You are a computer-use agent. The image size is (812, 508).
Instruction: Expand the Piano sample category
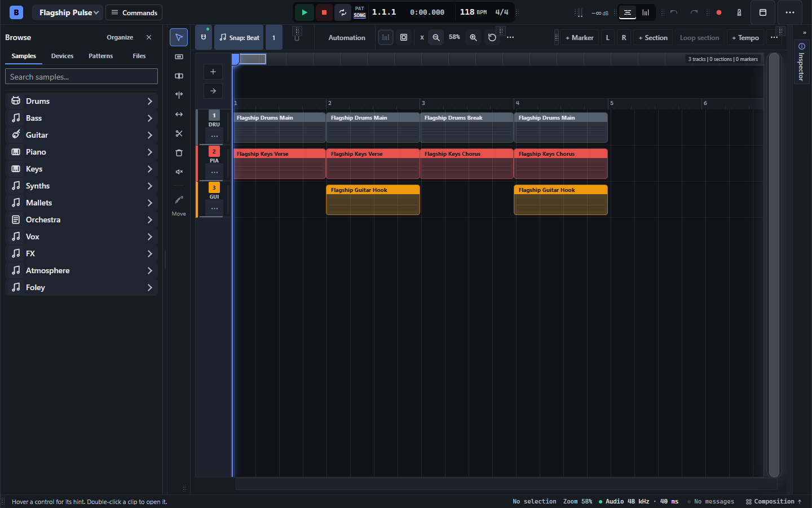(81, 152)
